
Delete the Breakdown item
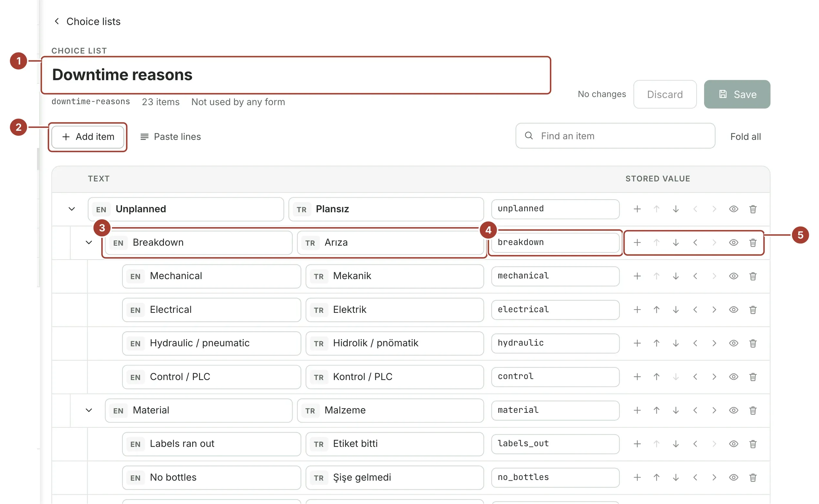pyautogui.click(x=753, y=243)
